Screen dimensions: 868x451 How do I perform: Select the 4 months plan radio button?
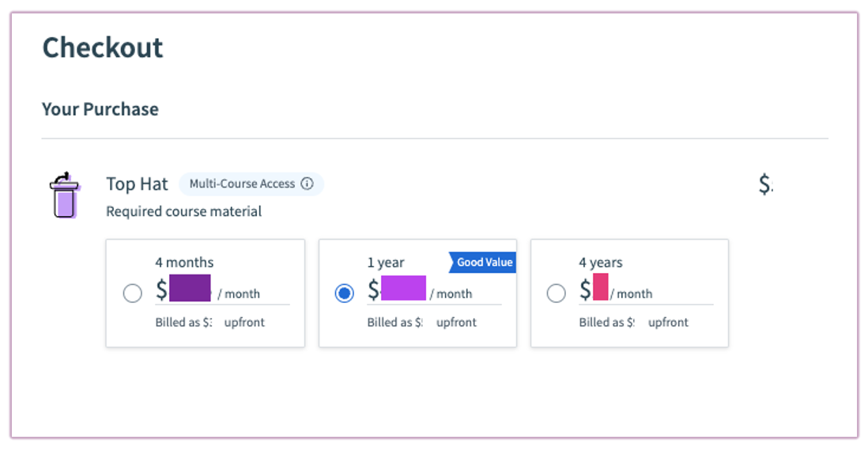pos(133,294)
